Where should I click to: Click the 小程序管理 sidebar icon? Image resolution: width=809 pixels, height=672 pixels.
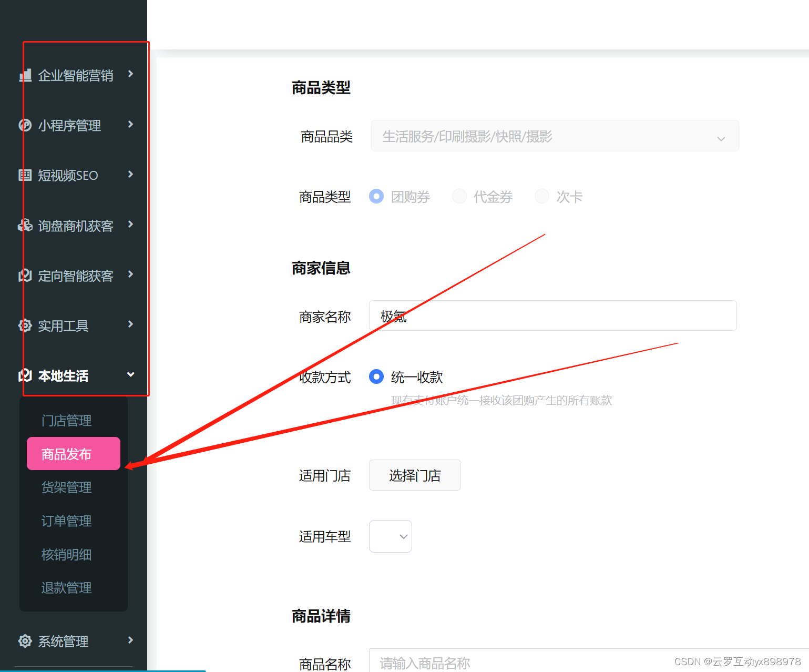pos(25,125)
